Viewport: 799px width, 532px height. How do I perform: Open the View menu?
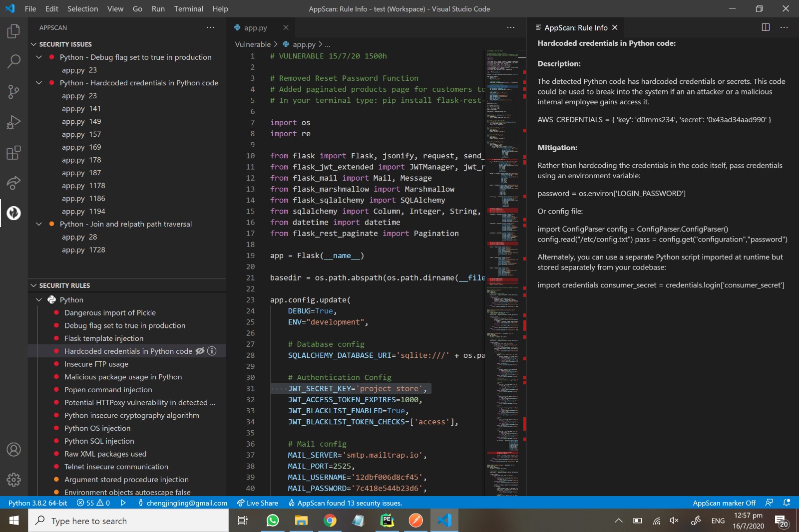(115, 8)
